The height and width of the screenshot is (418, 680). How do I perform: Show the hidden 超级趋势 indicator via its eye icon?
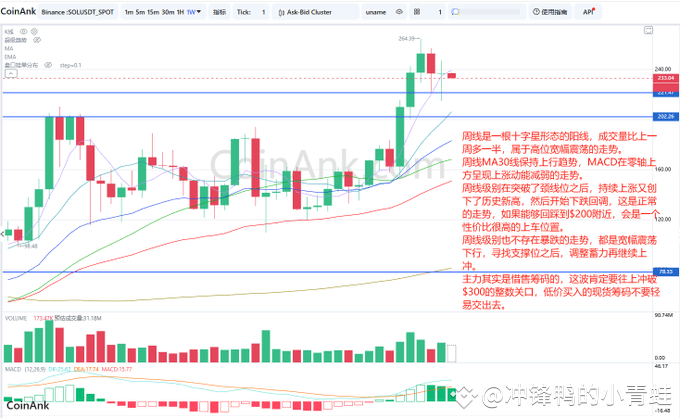pos(37,40)
